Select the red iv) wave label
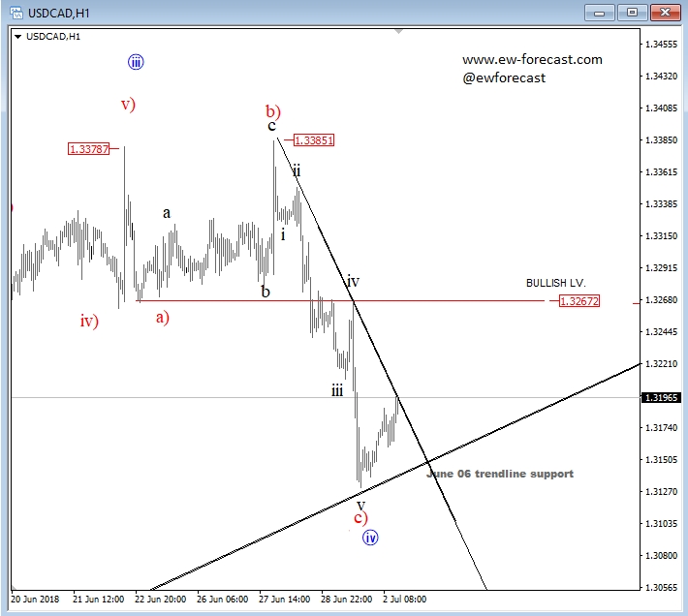 pyautogui.click(x=89, y=321)
